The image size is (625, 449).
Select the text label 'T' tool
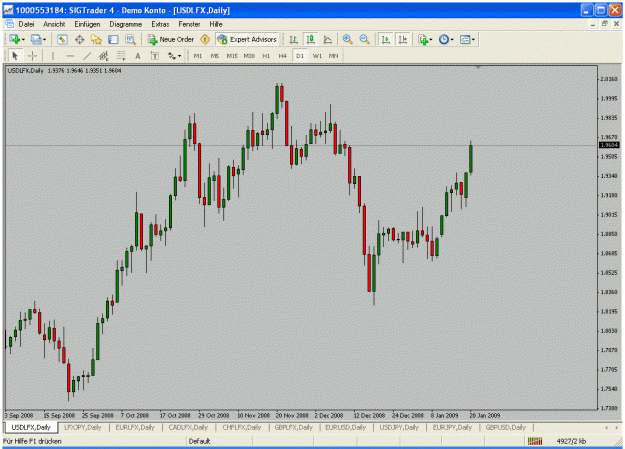pyautogui.click(x=155, y=56)
